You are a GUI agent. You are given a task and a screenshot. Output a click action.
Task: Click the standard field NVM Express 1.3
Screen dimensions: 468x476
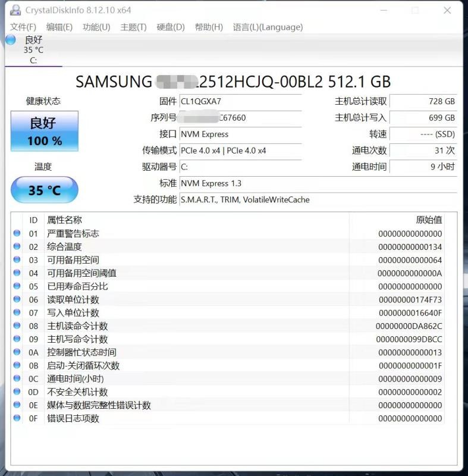pos(318,183)
